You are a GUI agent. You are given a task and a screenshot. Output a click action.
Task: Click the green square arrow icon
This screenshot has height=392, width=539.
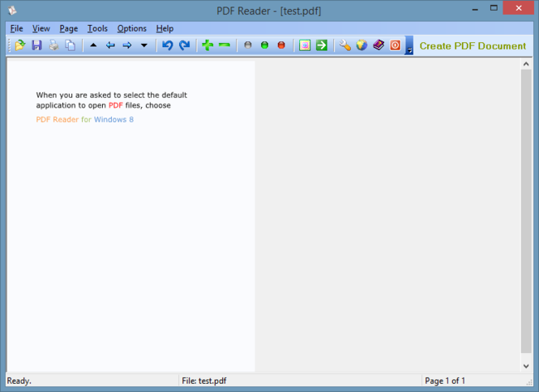click(x=322, y=45)
